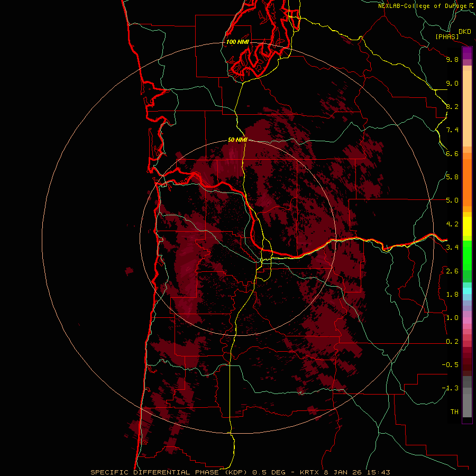Click the 100 NMI range ring label
This screenshot has height=476, width=476.
[x=237, y=42]
